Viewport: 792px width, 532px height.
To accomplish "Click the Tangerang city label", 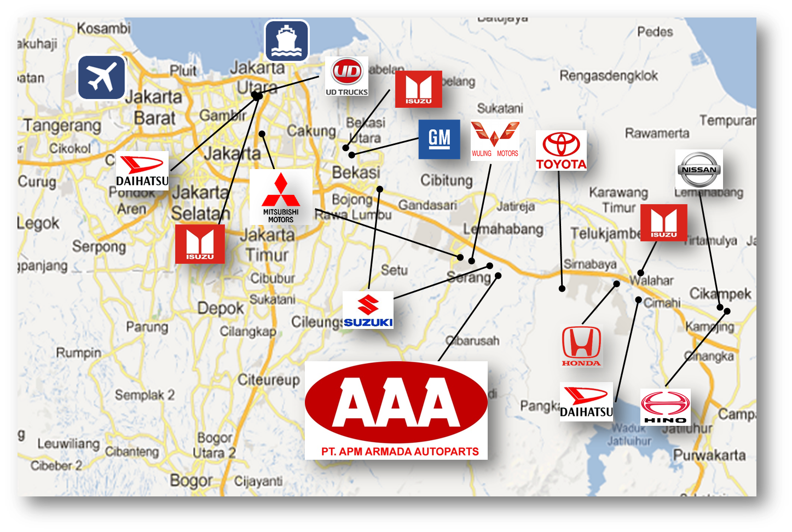I will pos(62,125).
